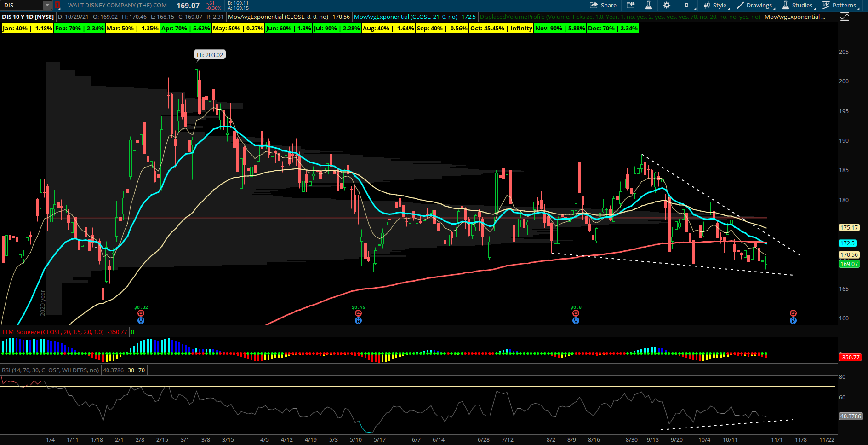This screenshot has width=868, height=445.
Task: Click the $0.79 earnings value label
Action: pos(359,307)
